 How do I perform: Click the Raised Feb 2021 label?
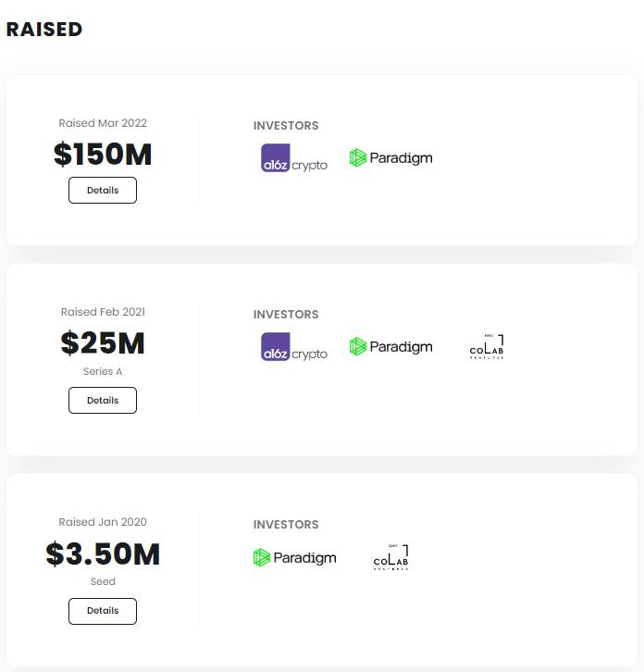[x=103, y=312]
